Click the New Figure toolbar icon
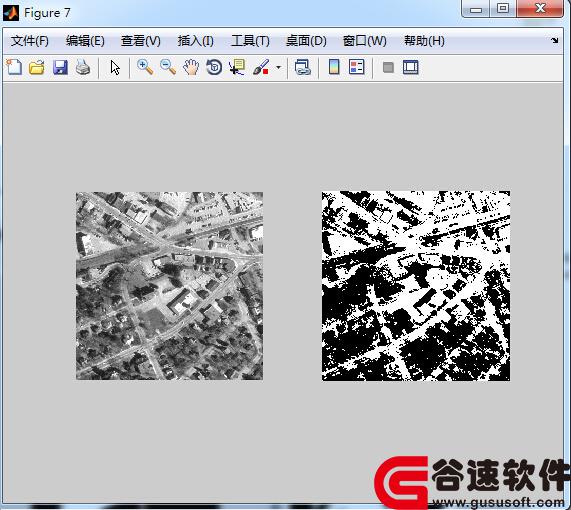Image resolution: width=571 pixels, height=510 pixels. coord(14,67)
